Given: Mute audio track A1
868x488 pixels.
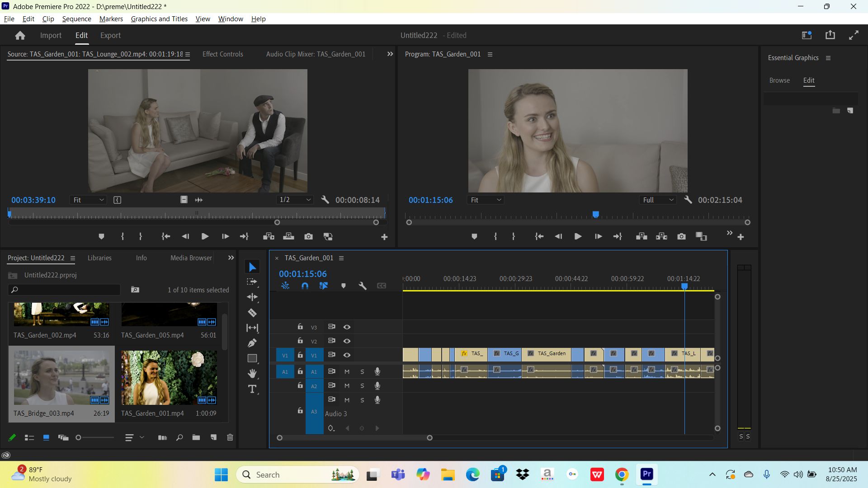Looking at the screenshot, I should [x=347, y=372].
